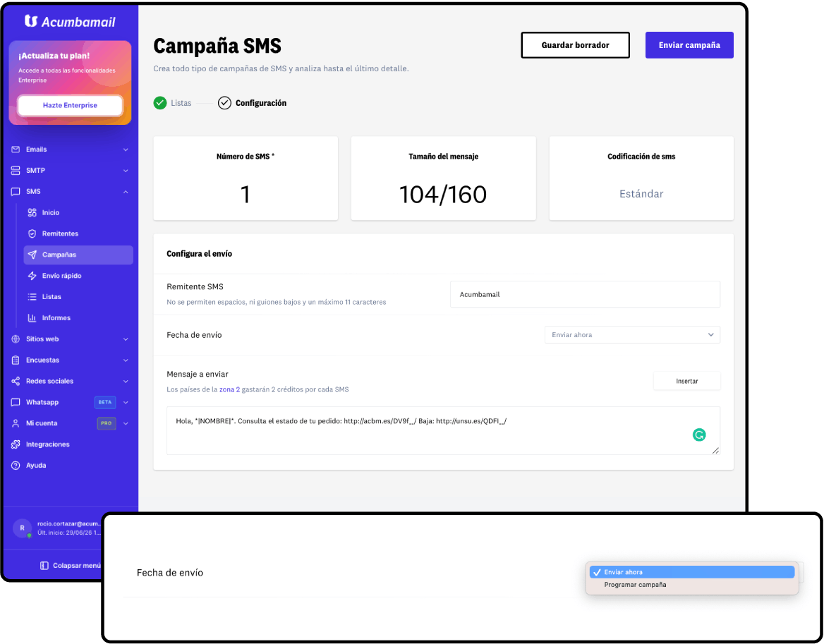Expand the Mi cuenta chevron

click(x=126, y=423)
